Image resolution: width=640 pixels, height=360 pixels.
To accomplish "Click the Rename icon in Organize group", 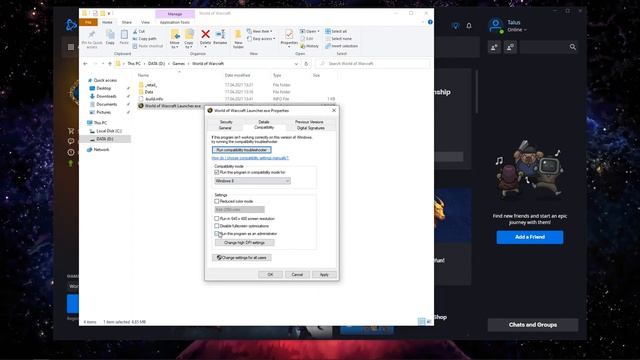I will (x=220, y=34).
